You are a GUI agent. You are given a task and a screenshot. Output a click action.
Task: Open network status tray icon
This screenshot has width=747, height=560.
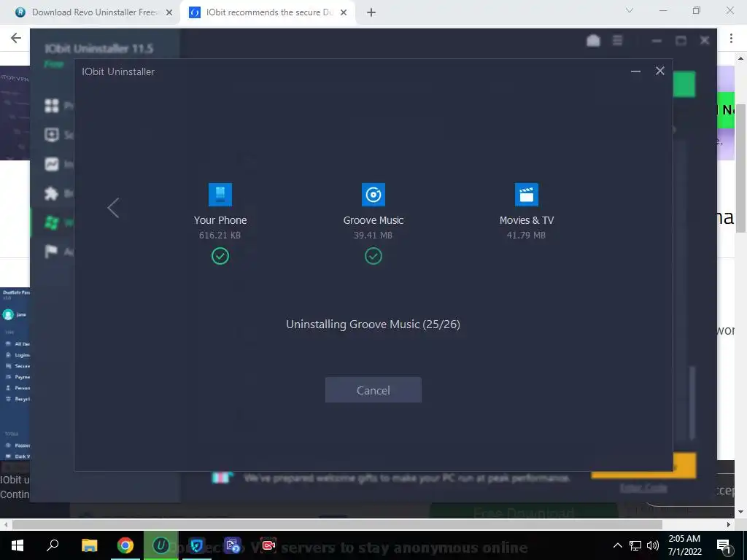(x=635, y=545)
